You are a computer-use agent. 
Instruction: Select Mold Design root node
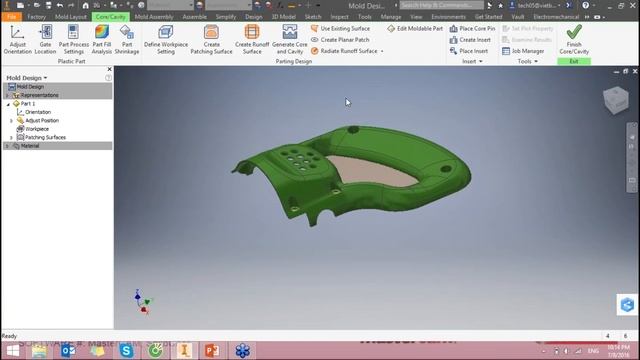30,87
